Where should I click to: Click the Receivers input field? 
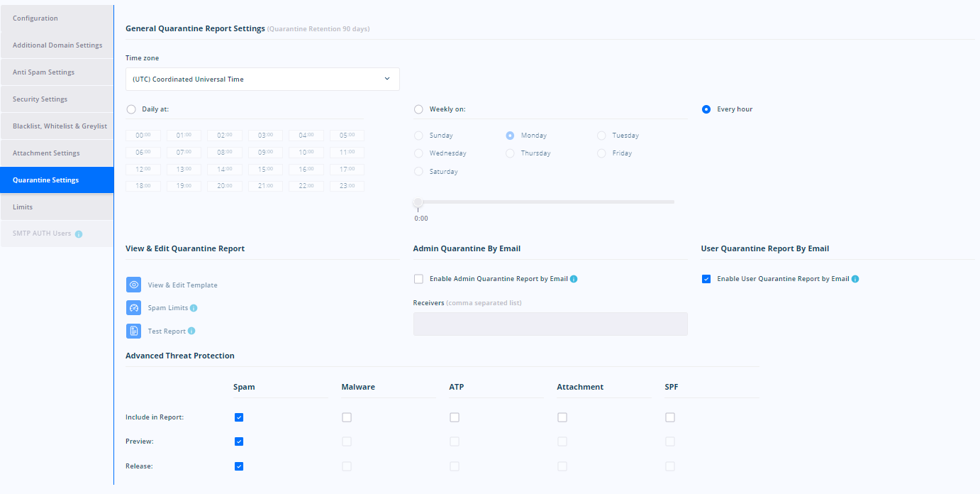click(550, 324)
